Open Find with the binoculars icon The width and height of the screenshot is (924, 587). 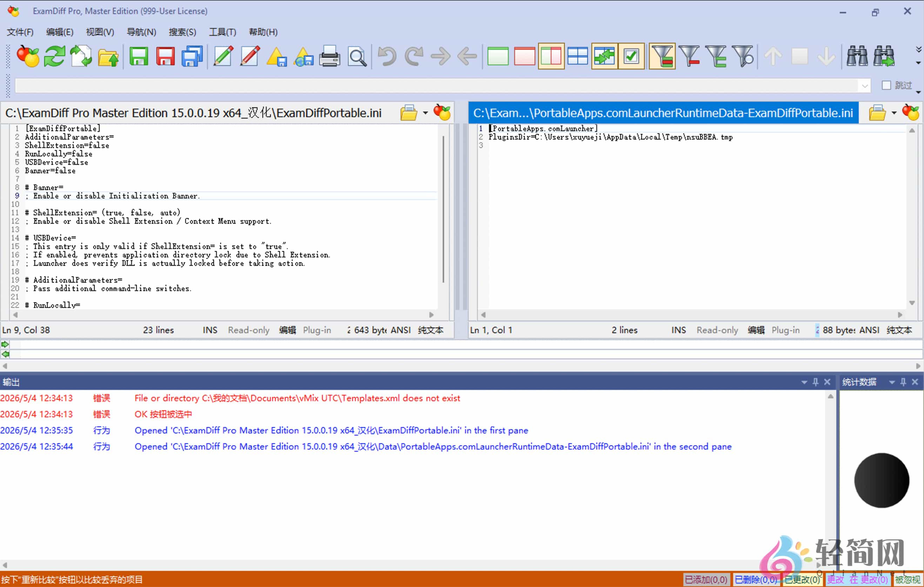tap(857, 56)
